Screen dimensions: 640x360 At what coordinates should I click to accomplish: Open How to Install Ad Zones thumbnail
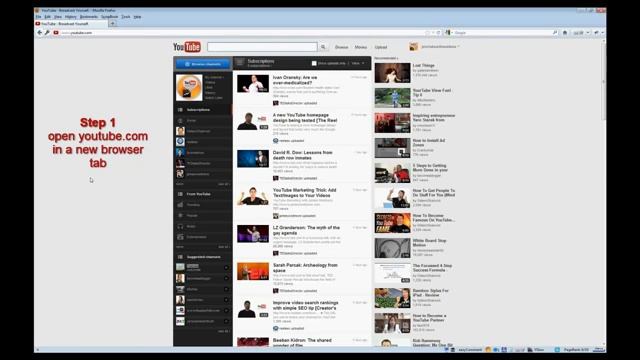[x=392, y=148]
